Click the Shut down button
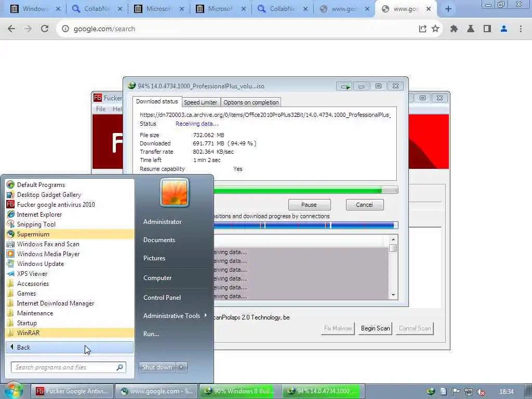 click(157, 367)
